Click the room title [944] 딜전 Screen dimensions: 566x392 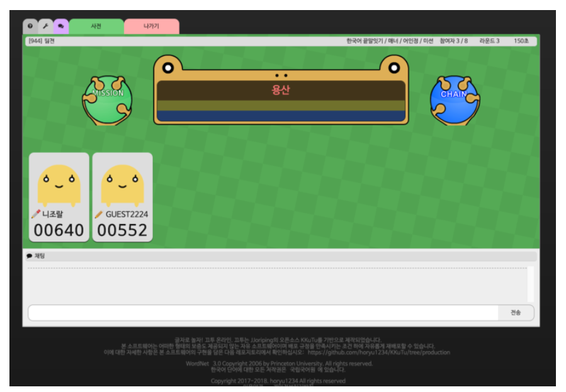coord(42,41)
